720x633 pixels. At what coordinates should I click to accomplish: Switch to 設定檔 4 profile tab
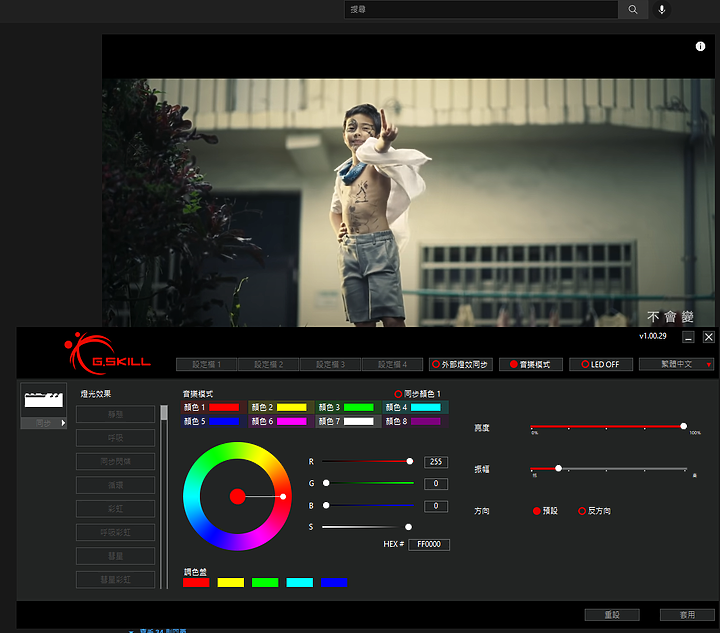(x=393, y=364)
